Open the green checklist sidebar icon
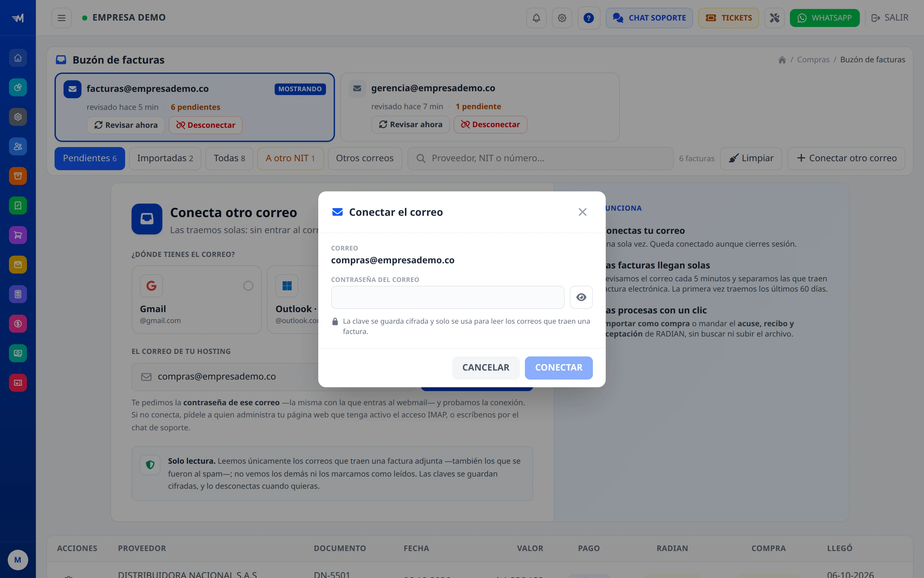This screenshot has height=578, width=924. 18,206
